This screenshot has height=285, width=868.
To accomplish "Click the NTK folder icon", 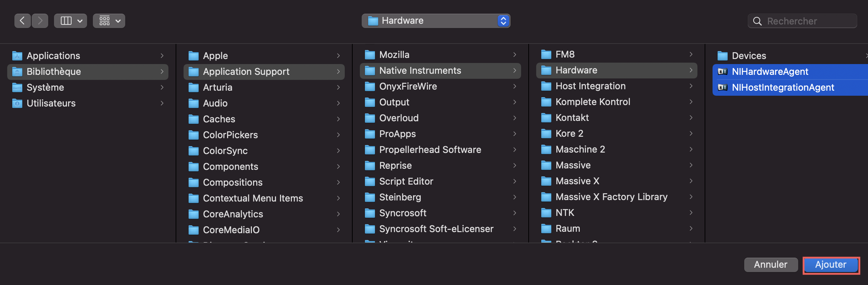I will [546, 213].
